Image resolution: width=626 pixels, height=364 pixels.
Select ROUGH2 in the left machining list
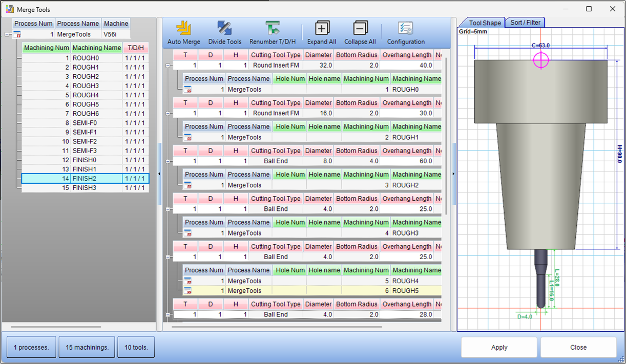click(x=85, y=76)
